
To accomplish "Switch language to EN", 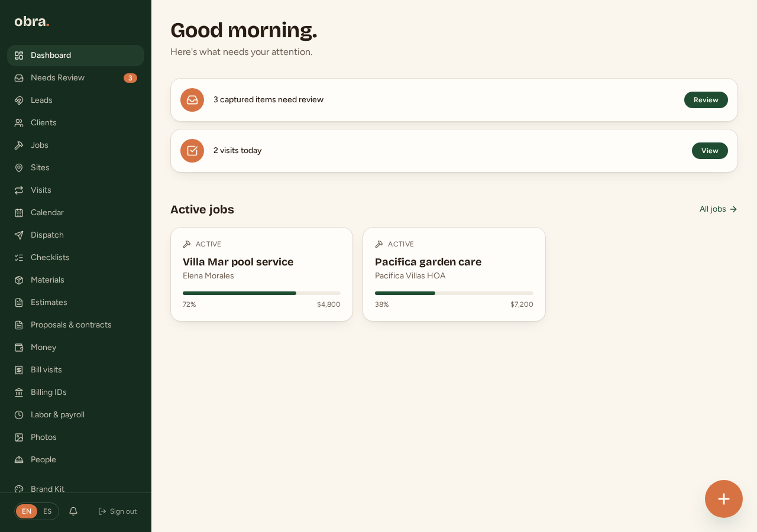I will [27, 511].
